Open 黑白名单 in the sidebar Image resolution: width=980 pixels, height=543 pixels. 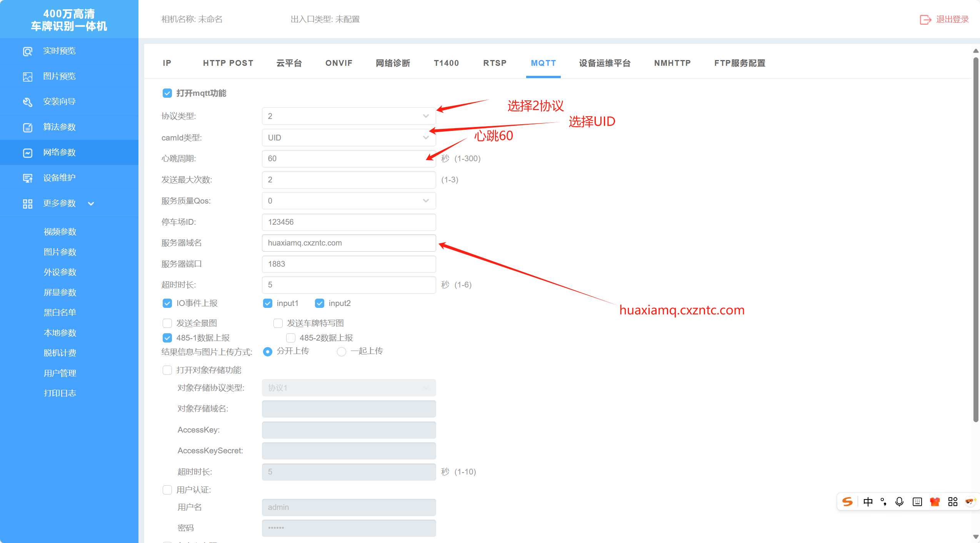coord(60,312)
